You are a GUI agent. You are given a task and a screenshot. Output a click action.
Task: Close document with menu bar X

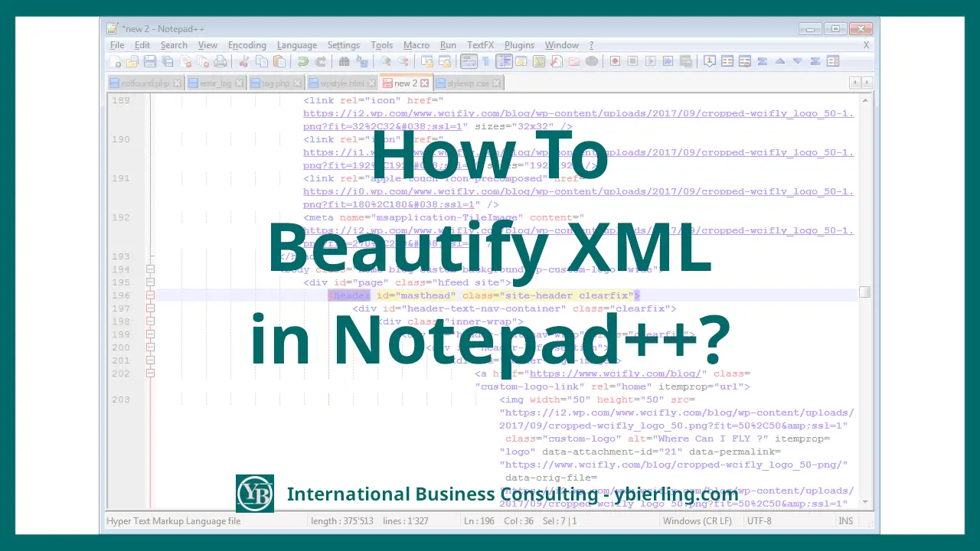[x=867, y=45]
